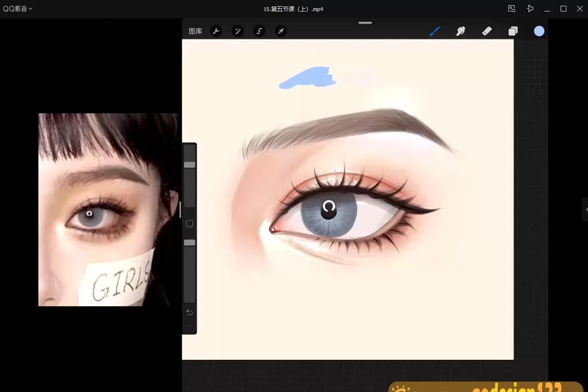The height and width of the screenshot is (392, 588).
Task: Expand the right edge panel arrow
Action: [586, 209]
